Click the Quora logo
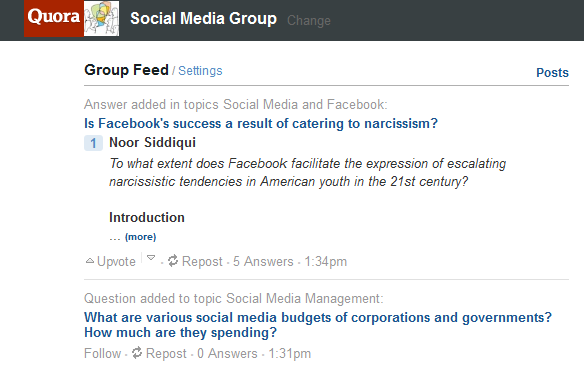The height and width of the screenshot is (369, 584). 54,18
